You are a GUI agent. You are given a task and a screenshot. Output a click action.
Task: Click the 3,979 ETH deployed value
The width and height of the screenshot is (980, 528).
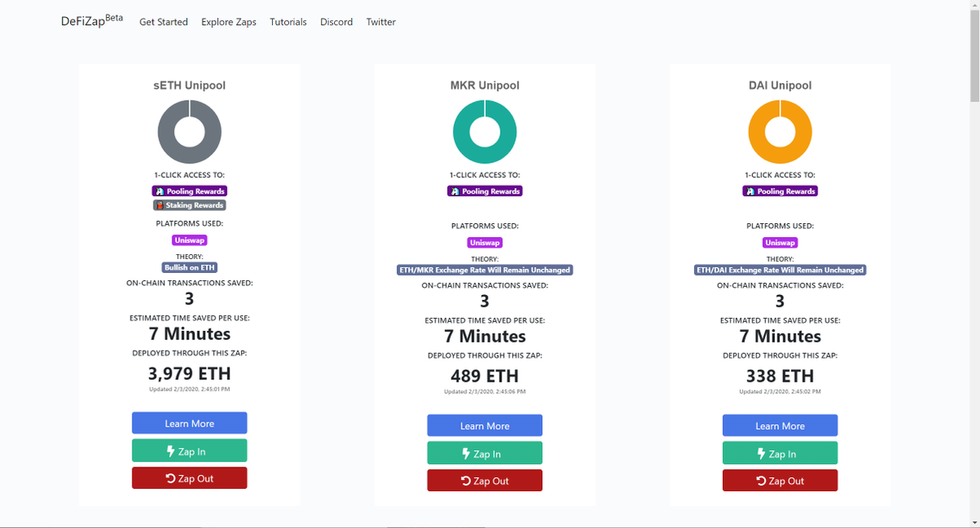coord(189,374)
